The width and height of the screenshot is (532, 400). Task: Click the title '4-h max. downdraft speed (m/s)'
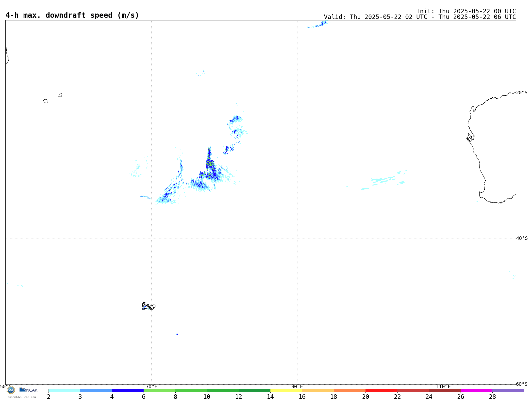click(x=72, y=15)
